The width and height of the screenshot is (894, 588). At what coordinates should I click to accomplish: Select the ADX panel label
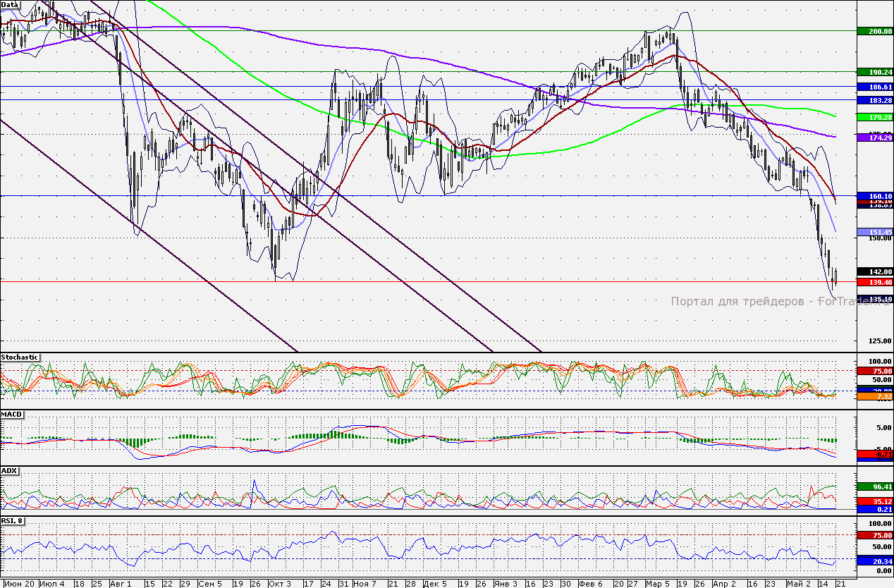[10, 470]
